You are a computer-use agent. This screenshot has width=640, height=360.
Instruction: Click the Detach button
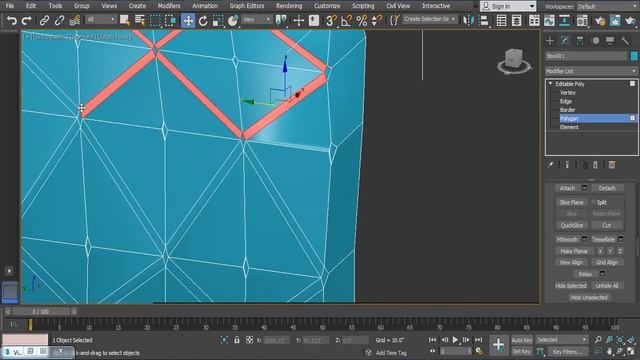[x=607, y=188]
